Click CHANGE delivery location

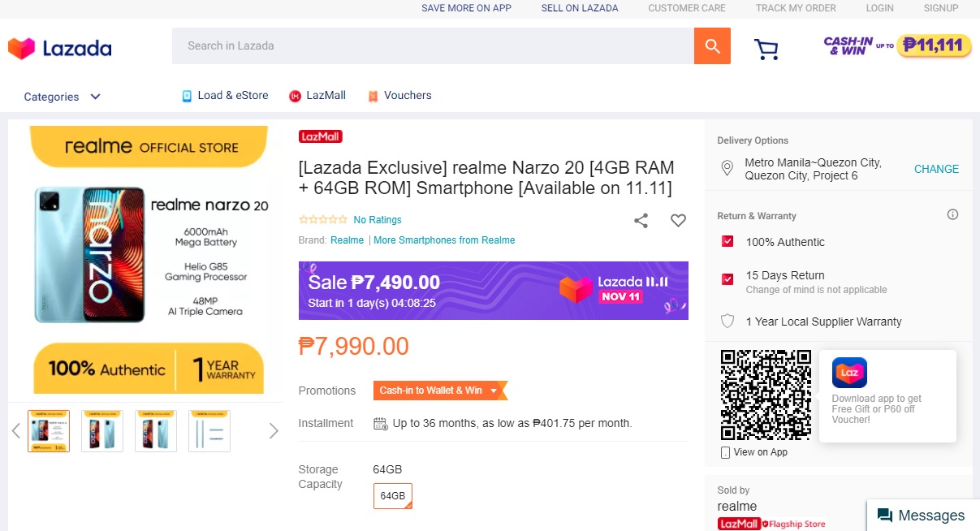pyautogui.click(x=936, y=169)
